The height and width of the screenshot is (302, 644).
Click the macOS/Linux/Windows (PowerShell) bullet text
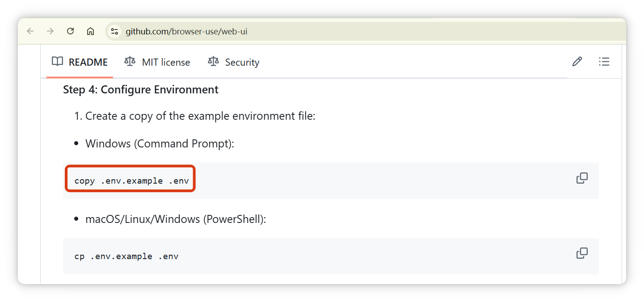pos(176,219)
